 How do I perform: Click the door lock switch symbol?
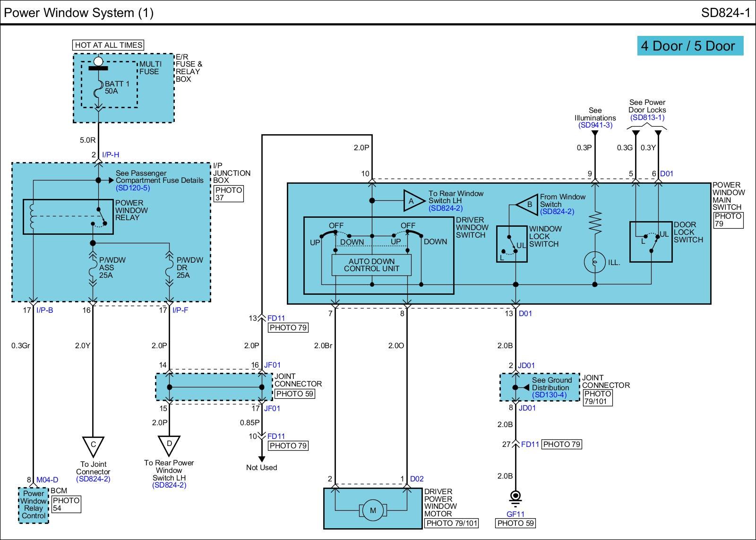point(651,241)
